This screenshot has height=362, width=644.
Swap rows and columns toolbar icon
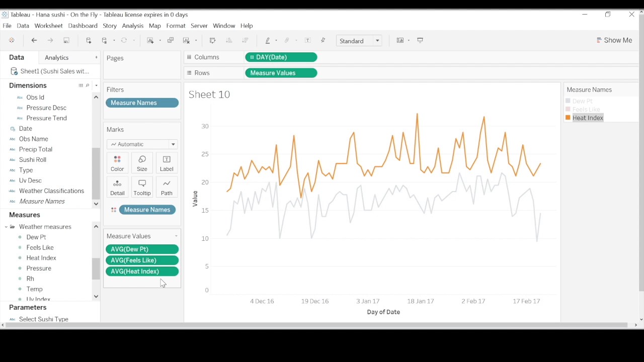212,41
